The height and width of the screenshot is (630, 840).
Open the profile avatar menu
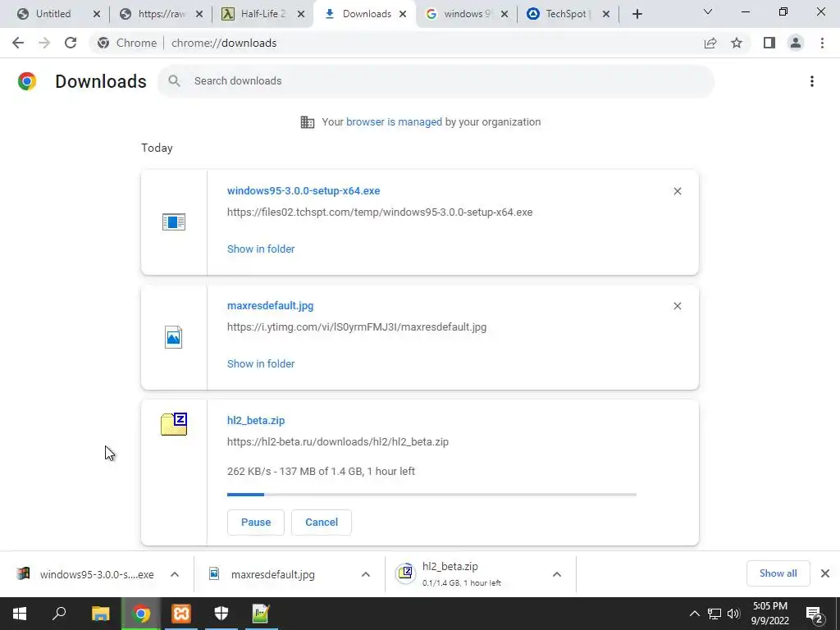click(x=796, y=43)
